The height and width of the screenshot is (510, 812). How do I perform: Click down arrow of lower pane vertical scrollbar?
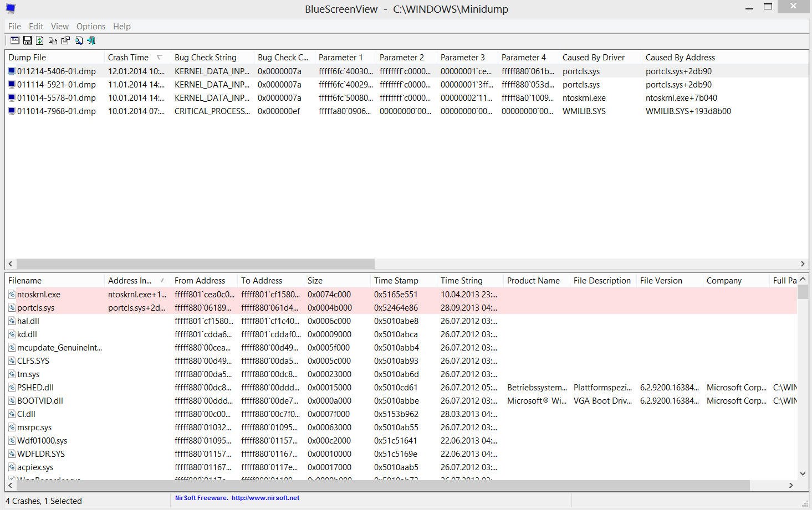[x=803, y=473]
